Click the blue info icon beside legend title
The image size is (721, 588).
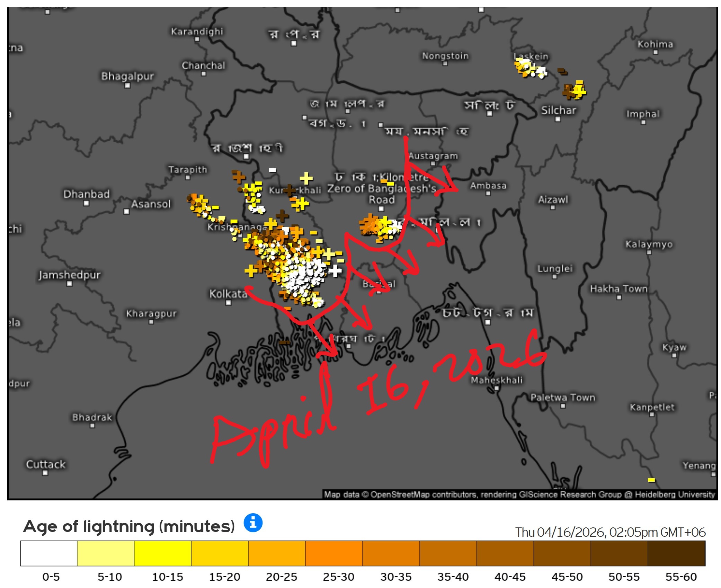click(x=253, y=523)
